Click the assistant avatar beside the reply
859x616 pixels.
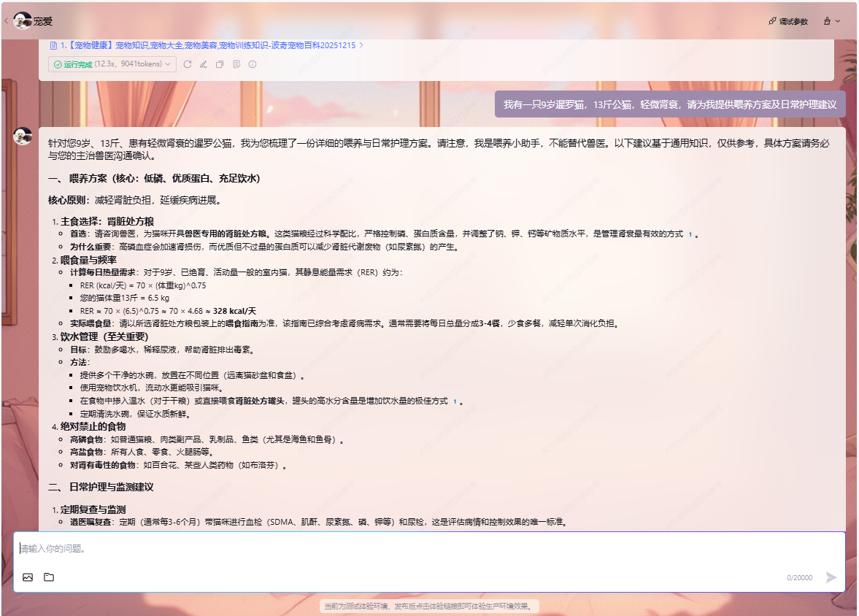coord(23,136)
